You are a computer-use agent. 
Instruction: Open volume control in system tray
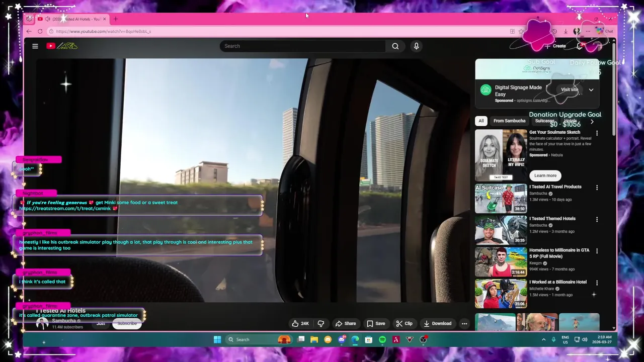tap(585, 339)
